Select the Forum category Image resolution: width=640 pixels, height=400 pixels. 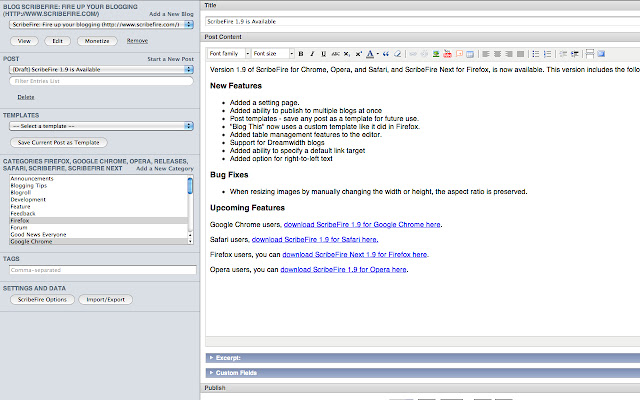(98, 228)
